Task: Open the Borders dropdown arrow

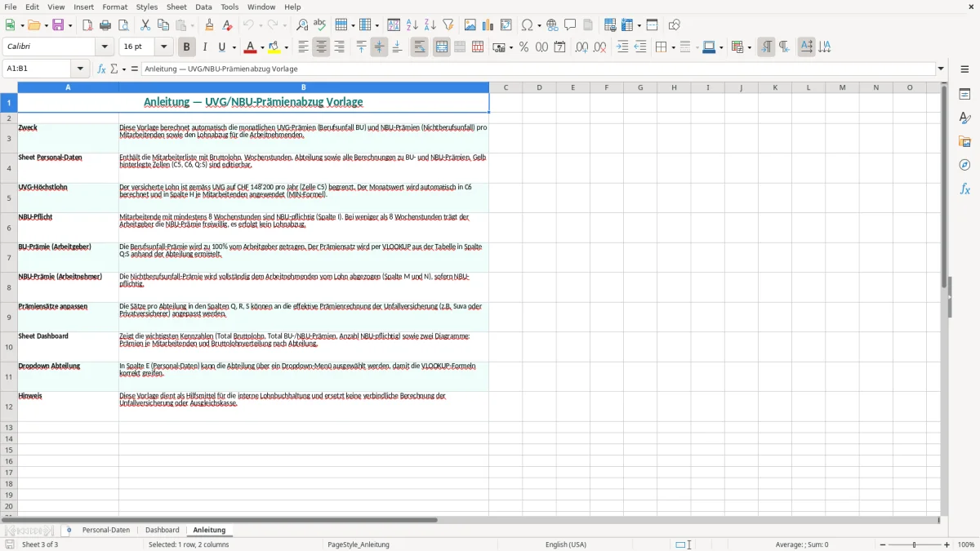Action: click(x=672, y=47)
